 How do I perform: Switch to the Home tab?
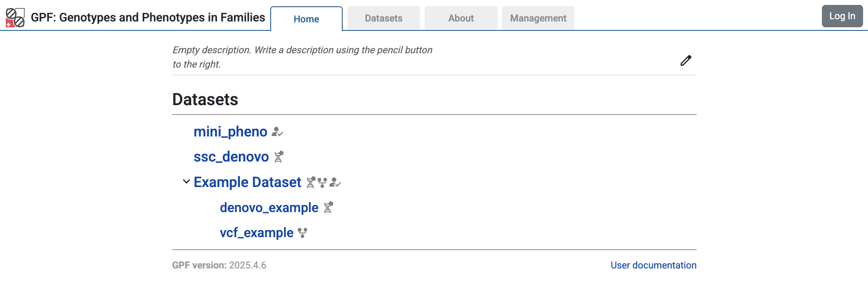click(x=306, y=19)
